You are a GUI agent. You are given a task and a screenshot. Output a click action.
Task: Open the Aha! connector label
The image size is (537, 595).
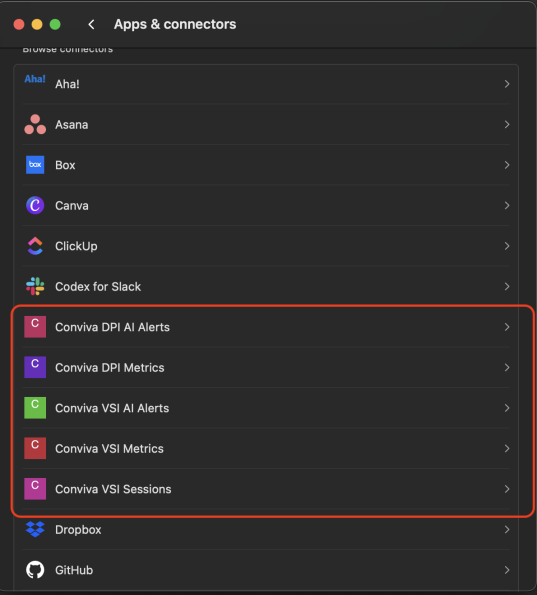[67, 84]
